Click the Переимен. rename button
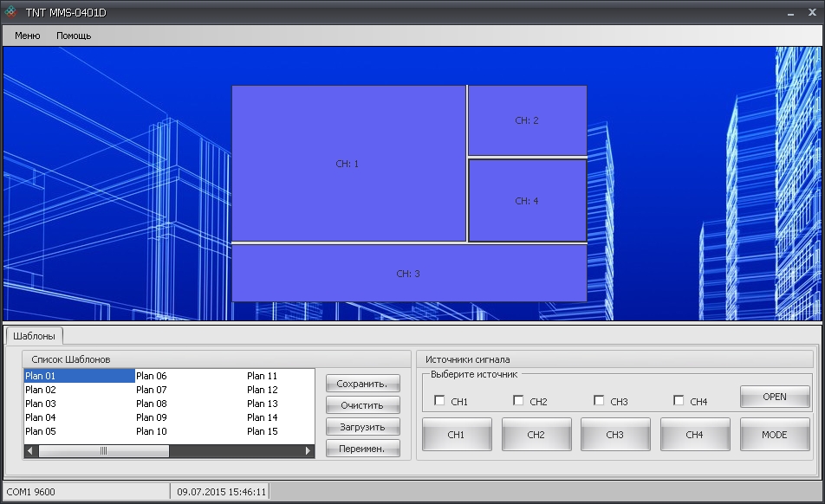 [x=362, y=449]
